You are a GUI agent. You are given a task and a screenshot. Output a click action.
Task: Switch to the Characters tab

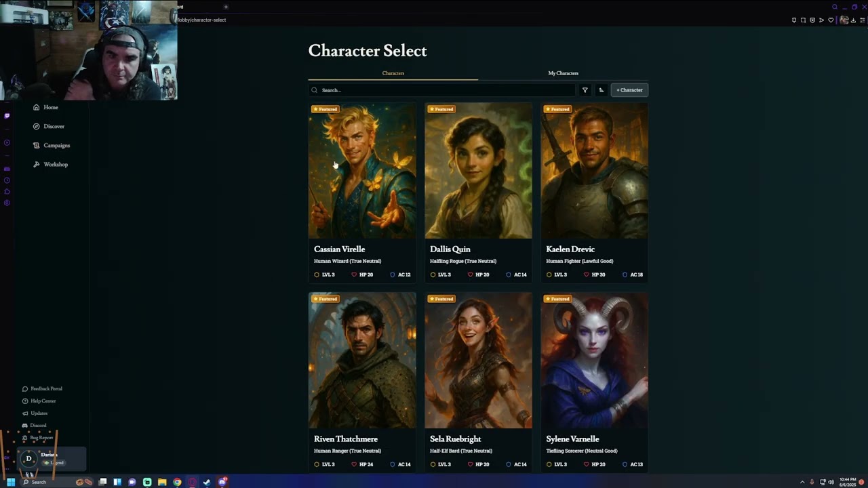click(x=393, y=73)
